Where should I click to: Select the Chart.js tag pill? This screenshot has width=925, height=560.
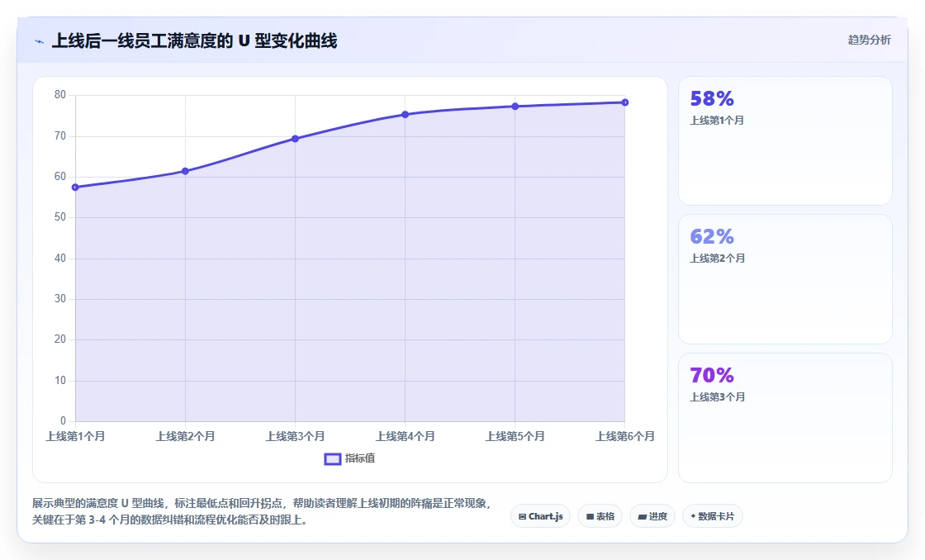click(x=540, y=516)
